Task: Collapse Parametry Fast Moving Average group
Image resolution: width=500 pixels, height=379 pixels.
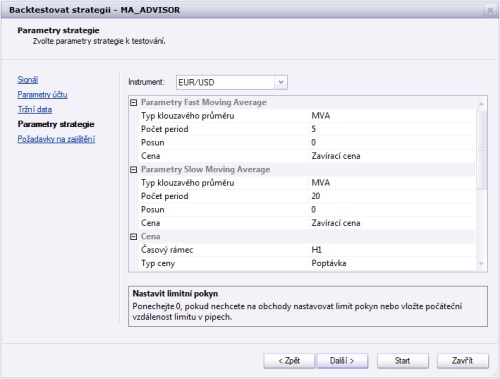Action: [x=134, y=103]
